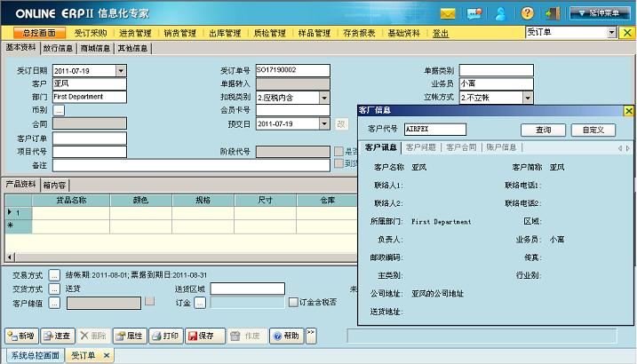The width and height of the screenshot is (637, 364).
Task: Click the 客户代号 input field
Action: (434, 130)
